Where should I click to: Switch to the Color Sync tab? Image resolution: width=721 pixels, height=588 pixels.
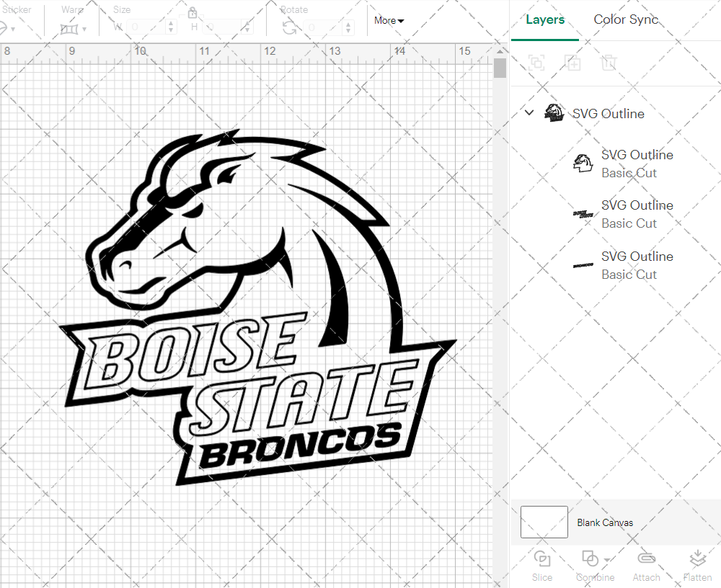pos(626,19)
